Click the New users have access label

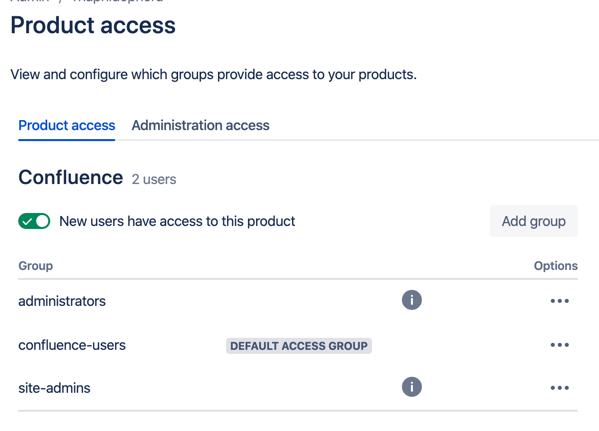tap(177, 221)
